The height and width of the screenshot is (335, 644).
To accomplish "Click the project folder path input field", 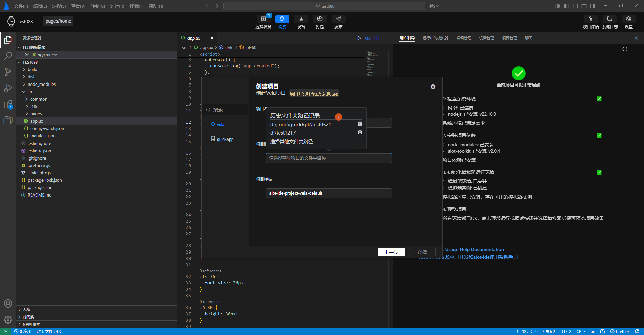I will 329,158.
